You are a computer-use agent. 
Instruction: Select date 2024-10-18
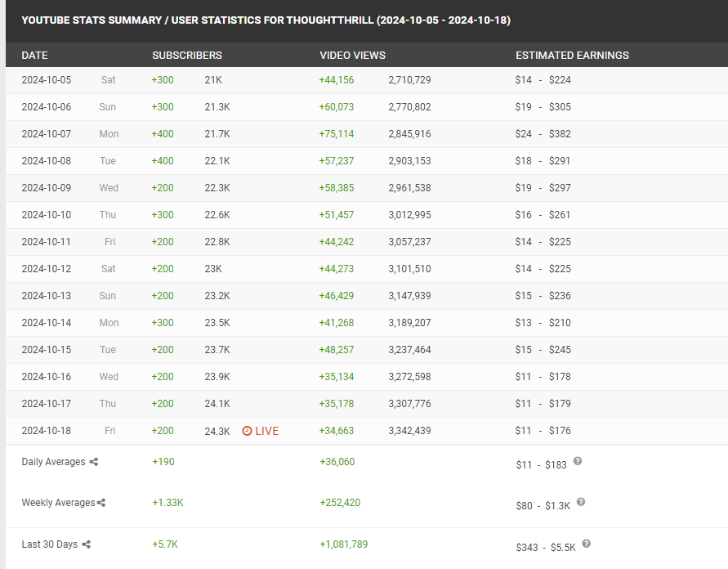47,431
